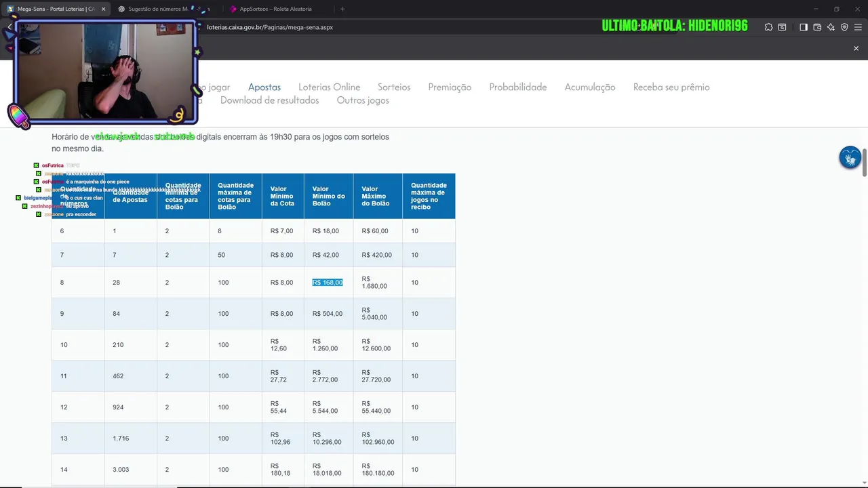Open the Sorteios menu item
The image size is (868, 488).
click(x=394, y=87)
